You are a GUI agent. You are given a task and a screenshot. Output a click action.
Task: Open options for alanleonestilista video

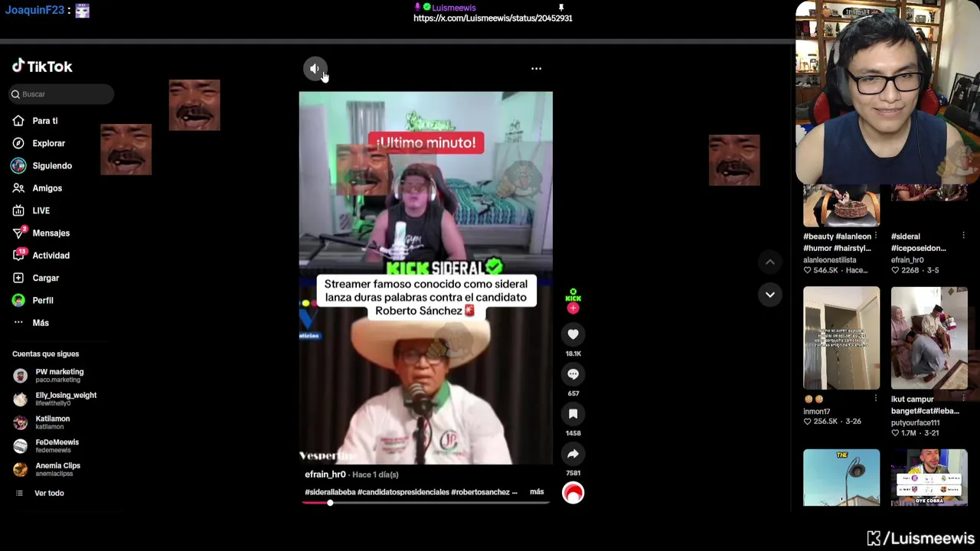click(876, 236)
